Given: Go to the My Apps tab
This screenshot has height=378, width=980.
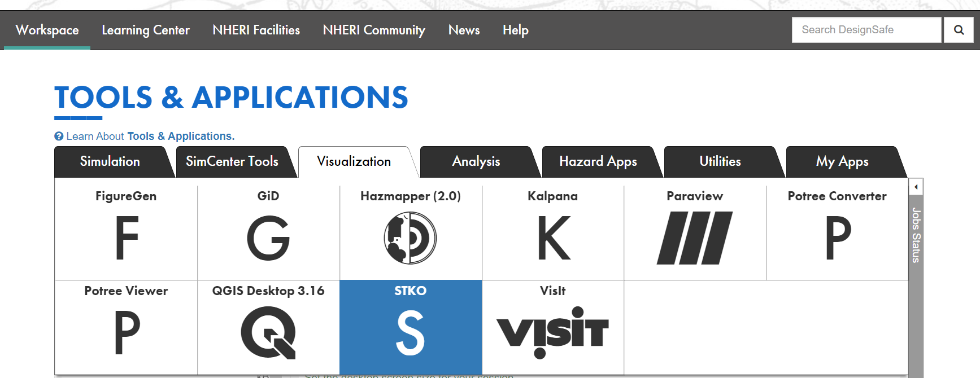Looking at the screenshot, I should pos(842,162).
